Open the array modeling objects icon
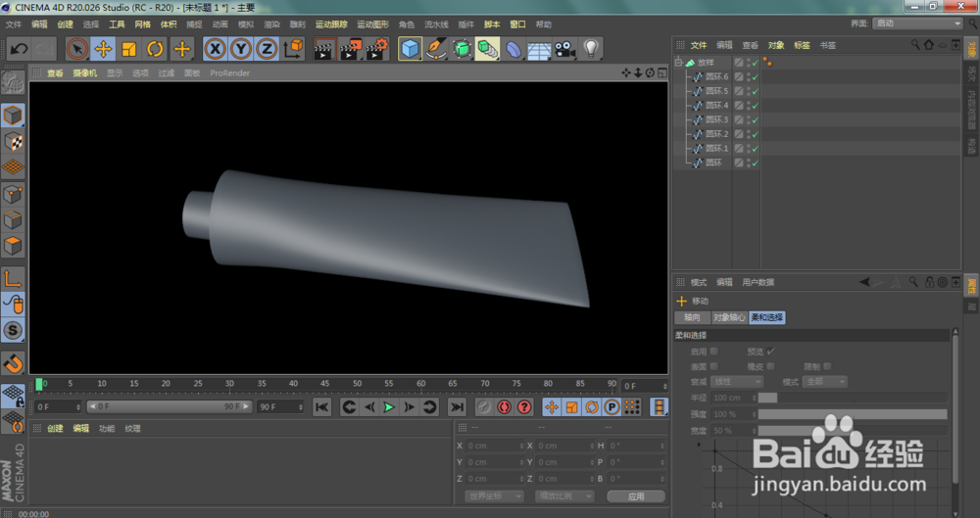The height and width of the screenshot is (518, 980). coord(487,49)
